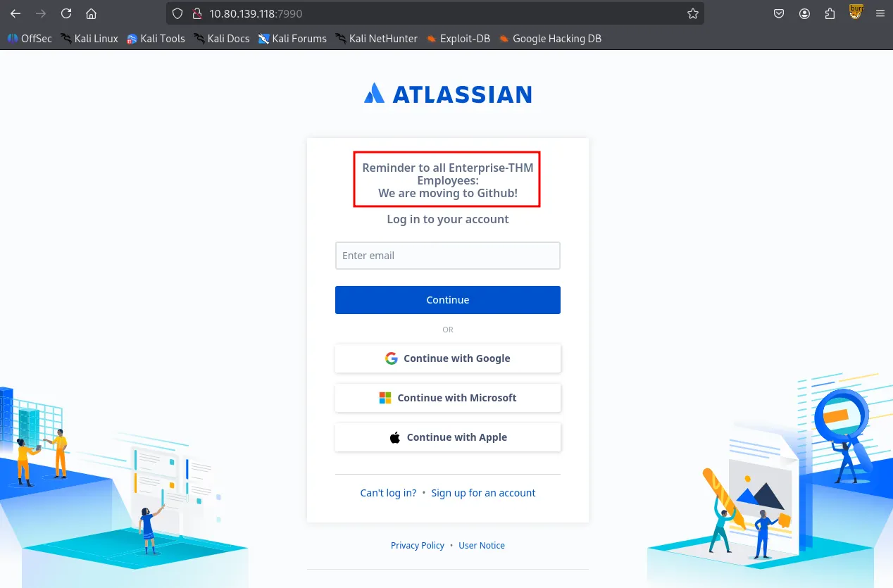The width and height of the screenshot is (893, 588).
Task: Open the Pocket save icon
Action: tap(779, 13)
